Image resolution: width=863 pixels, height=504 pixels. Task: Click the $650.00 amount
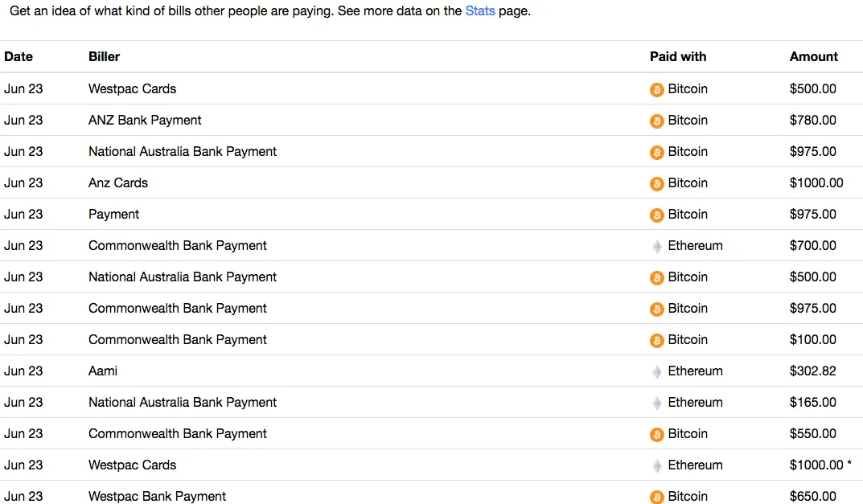[812, 496]
